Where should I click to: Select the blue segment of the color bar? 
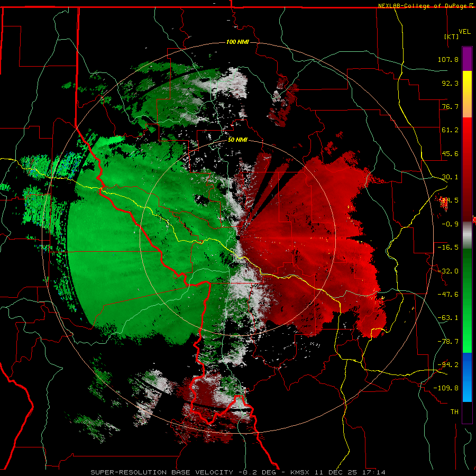point(467,377)
